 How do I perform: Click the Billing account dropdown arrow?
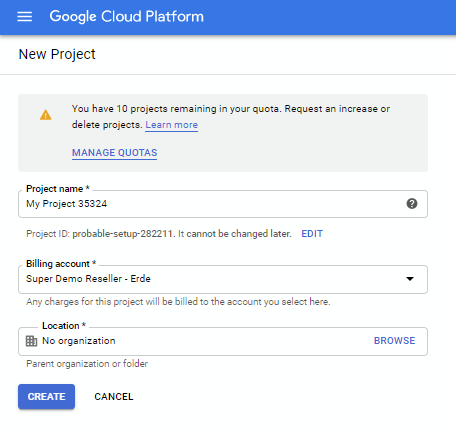click(410, 279)
